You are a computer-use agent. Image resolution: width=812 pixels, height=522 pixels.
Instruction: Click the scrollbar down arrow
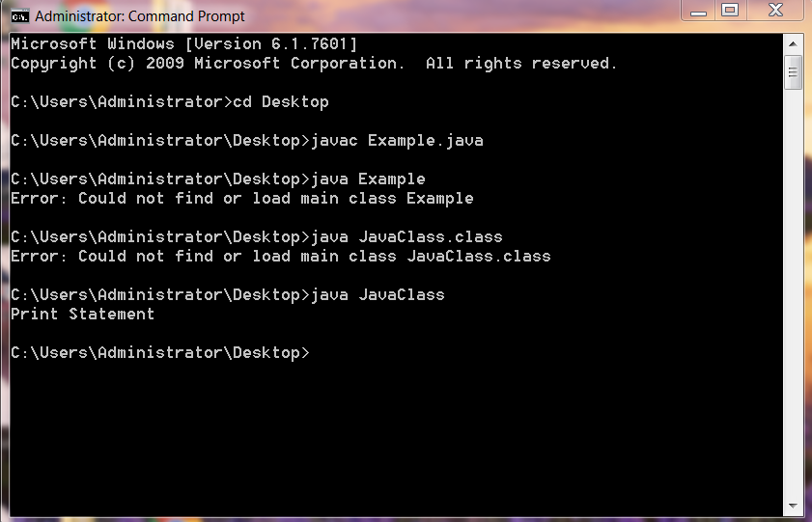(x=793, y=506)
